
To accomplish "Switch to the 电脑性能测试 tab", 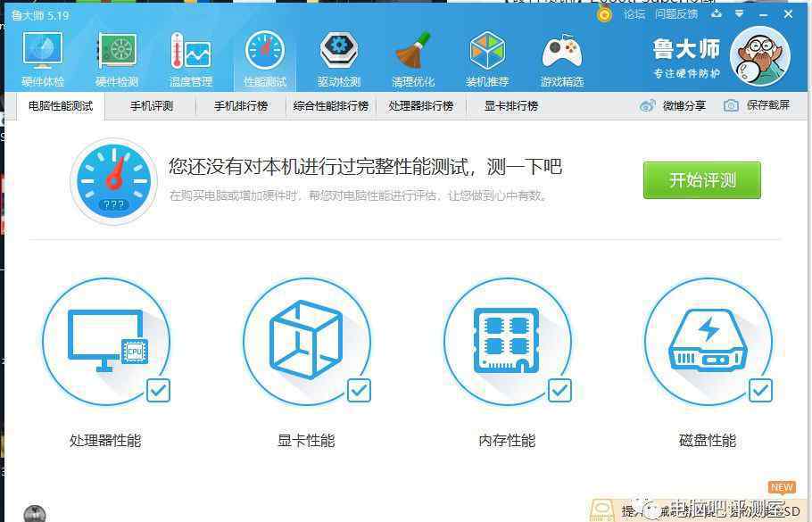I will (61, 106).
